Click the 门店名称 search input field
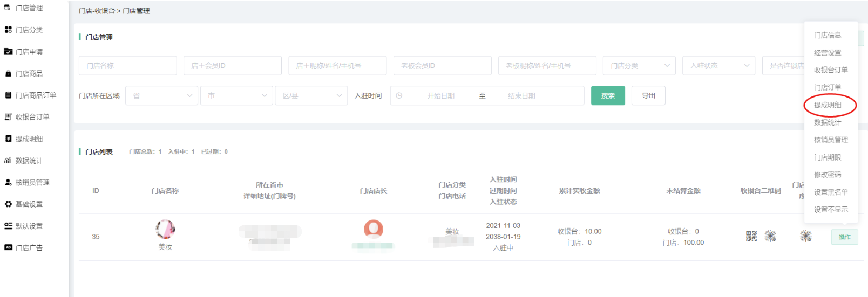Screen dimensions: 868x297 coord(127,66)
